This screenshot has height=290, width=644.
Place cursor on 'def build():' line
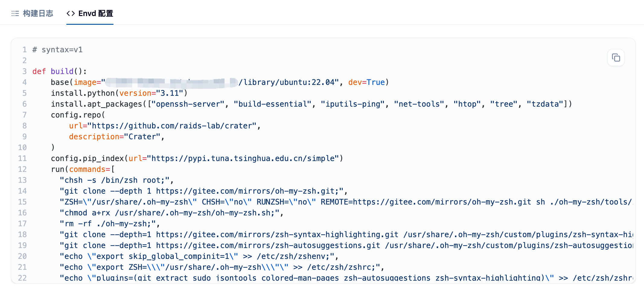pyautogui.click(x=60, y=71)
